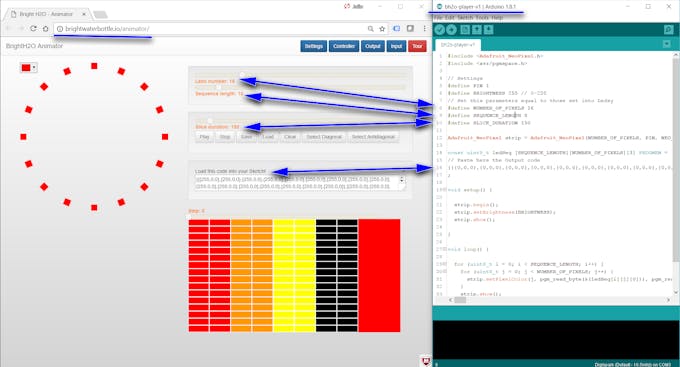680x367 pixels.
Task: Click the Save sketch down-arrow icon
Action: click(488, 29)
